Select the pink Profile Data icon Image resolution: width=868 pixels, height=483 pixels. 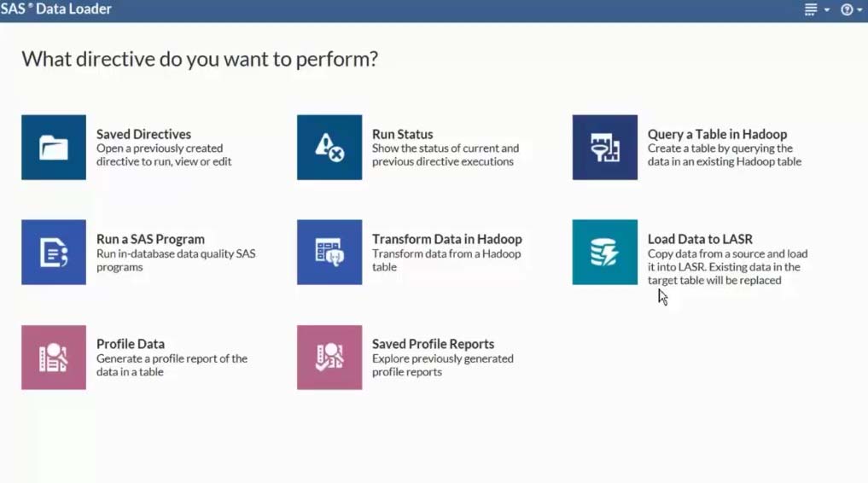point(54,358)
